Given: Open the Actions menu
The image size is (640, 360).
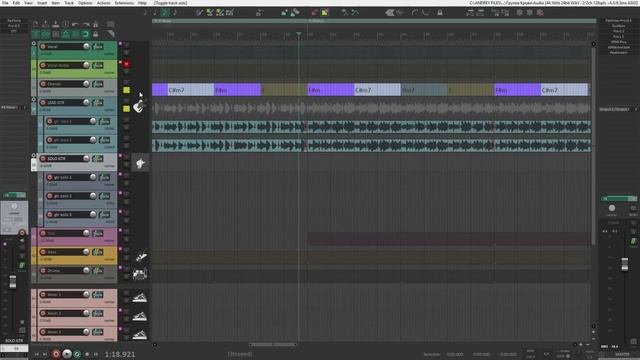Looking at the screenshot, I should (103, 3).
